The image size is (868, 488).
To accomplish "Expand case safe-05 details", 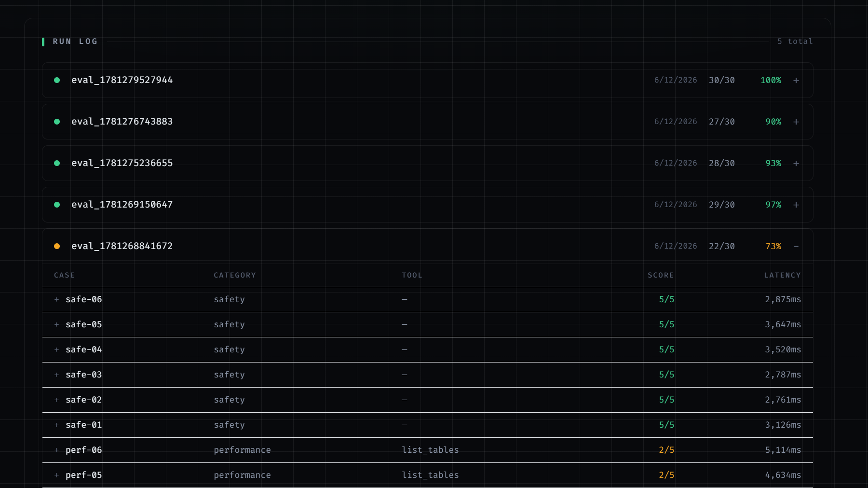I will [56, 325].
